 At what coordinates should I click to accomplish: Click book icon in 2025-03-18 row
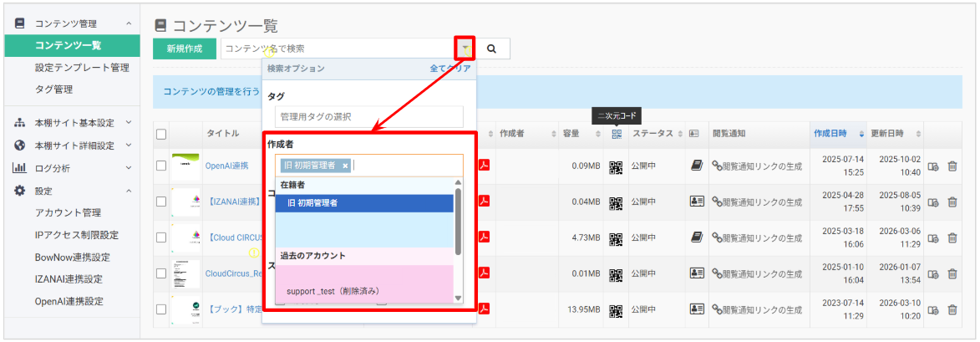[696, 237]
